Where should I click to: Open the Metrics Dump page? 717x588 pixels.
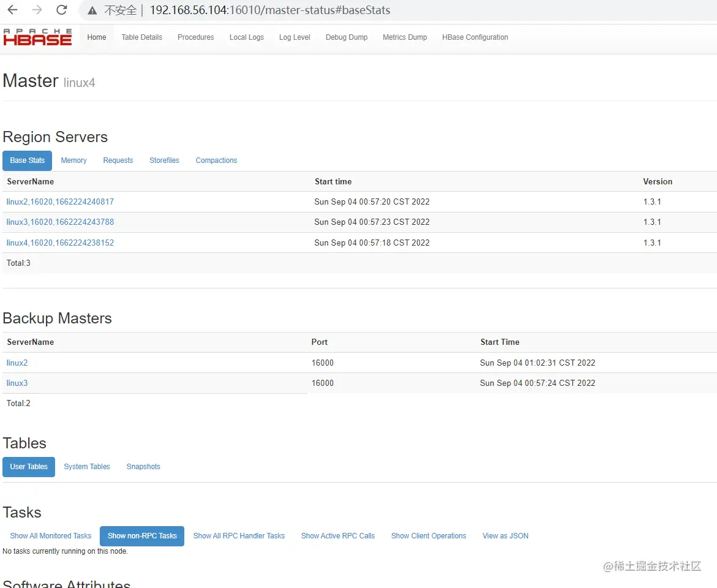pyautogui.click(x=405, y=37)
